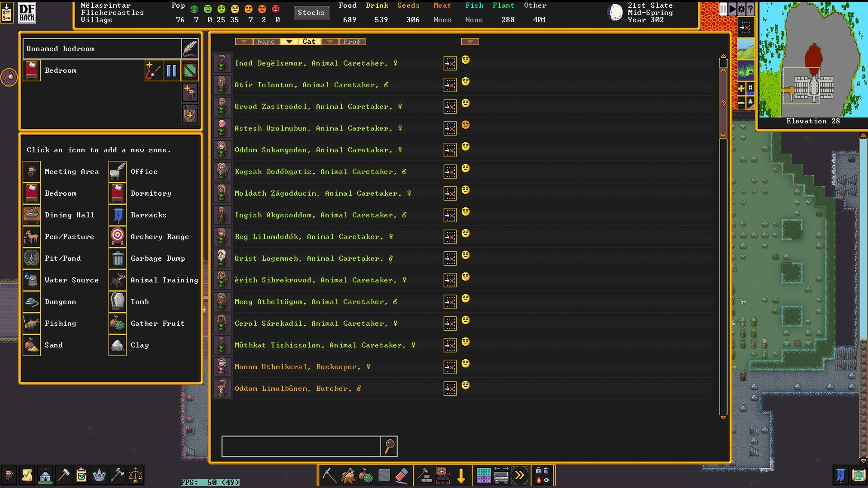Rename bedroom with the quill icon
The height and width of the screenshot is (488, 868).
pos(190,48)
